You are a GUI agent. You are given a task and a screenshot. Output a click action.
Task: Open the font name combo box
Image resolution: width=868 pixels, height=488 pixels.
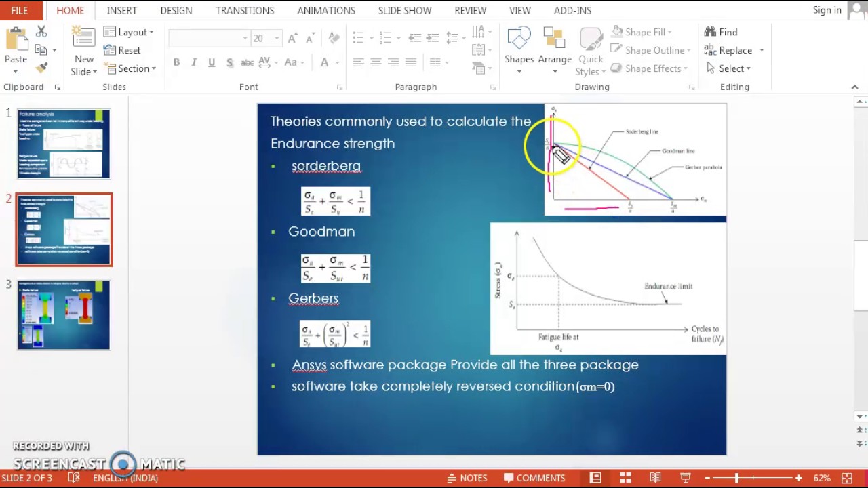click(209, 39)
